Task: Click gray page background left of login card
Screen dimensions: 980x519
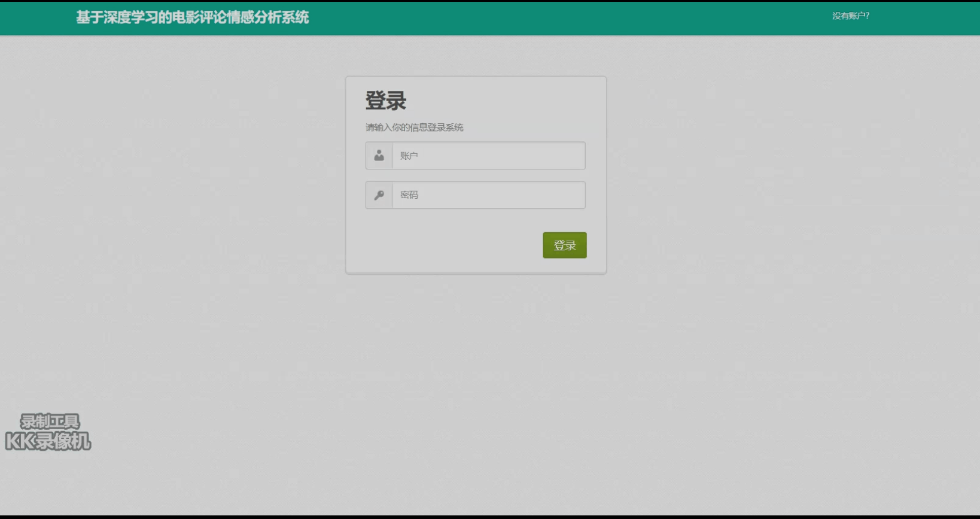Action: click(179, 180)
